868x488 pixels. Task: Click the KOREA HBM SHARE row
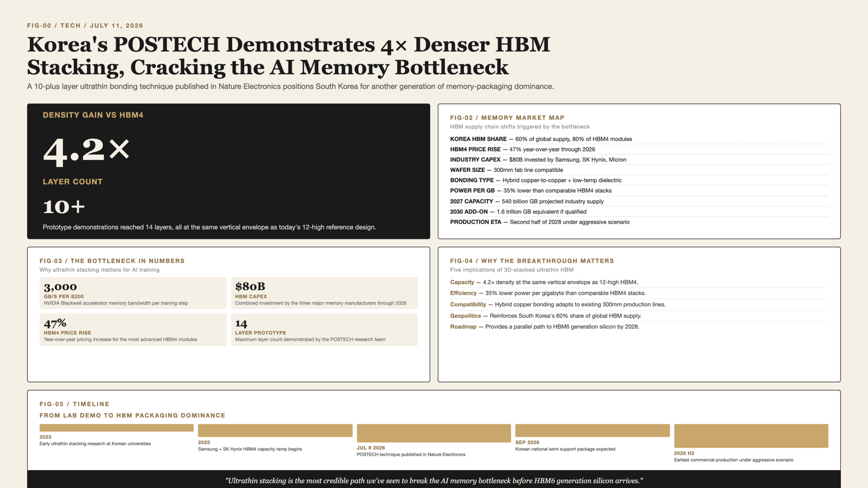pyautogui.click(x=639, y=139)
